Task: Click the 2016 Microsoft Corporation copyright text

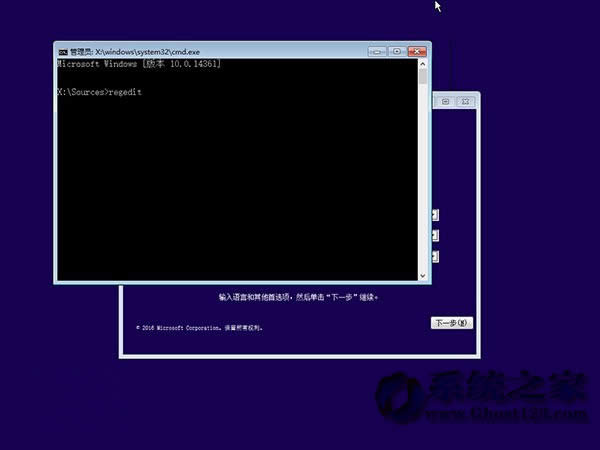Action: click(199, 327)
